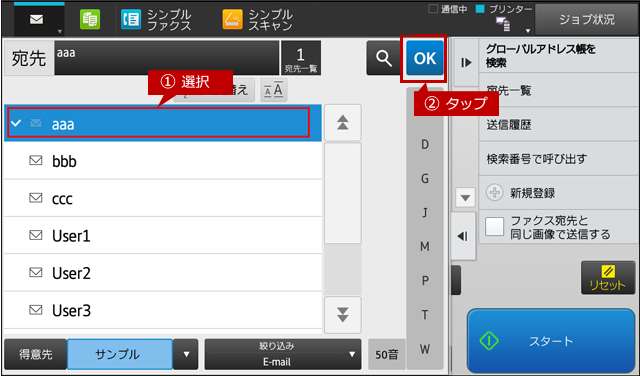
Task: Open シンプルスキャン mode
Action: (258, 20)
